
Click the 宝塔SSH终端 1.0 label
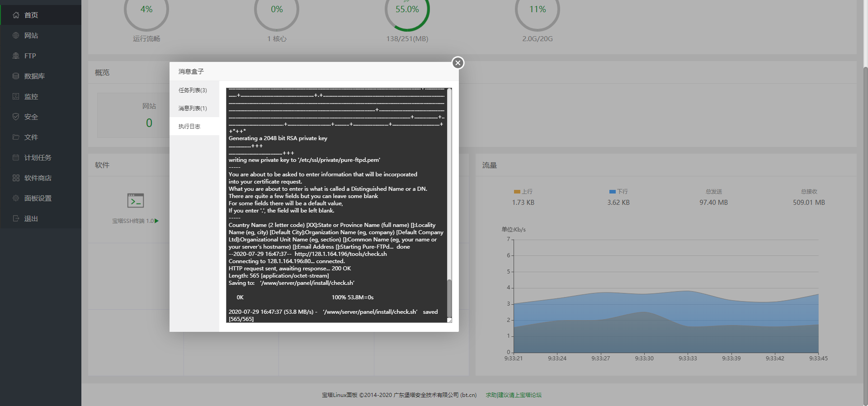[x=133, y=221]
